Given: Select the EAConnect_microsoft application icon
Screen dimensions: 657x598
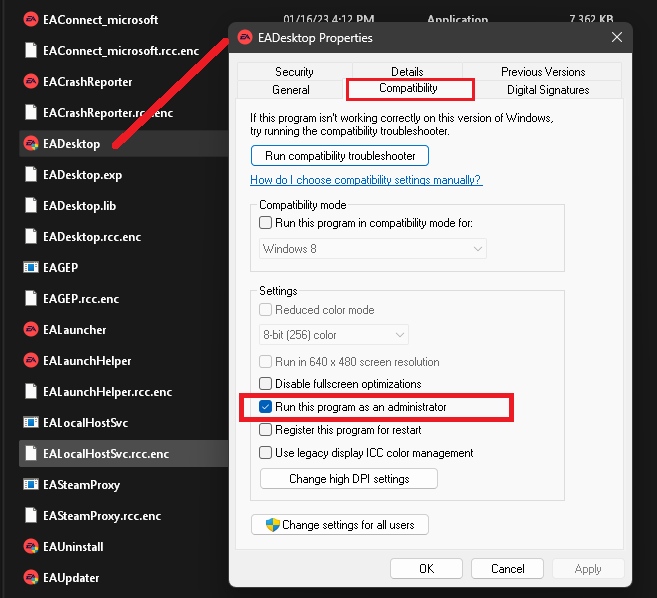Looking at the screenshot, I should (31, 19).
